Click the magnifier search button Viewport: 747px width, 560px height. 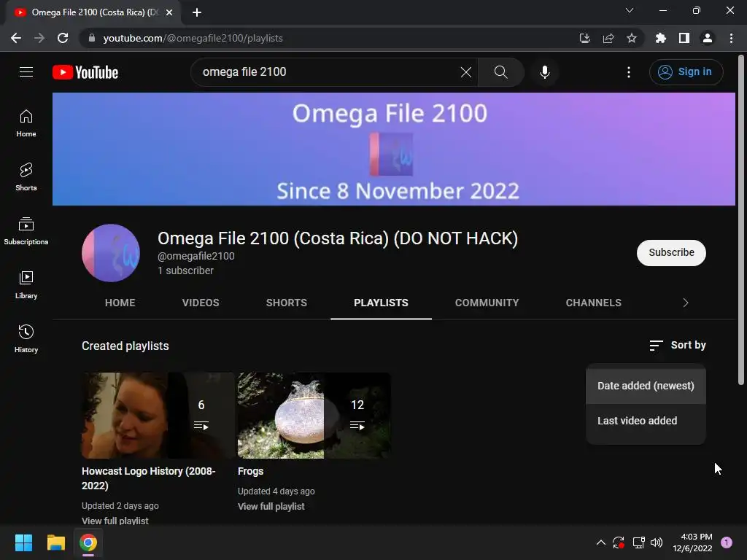point(500,72)
